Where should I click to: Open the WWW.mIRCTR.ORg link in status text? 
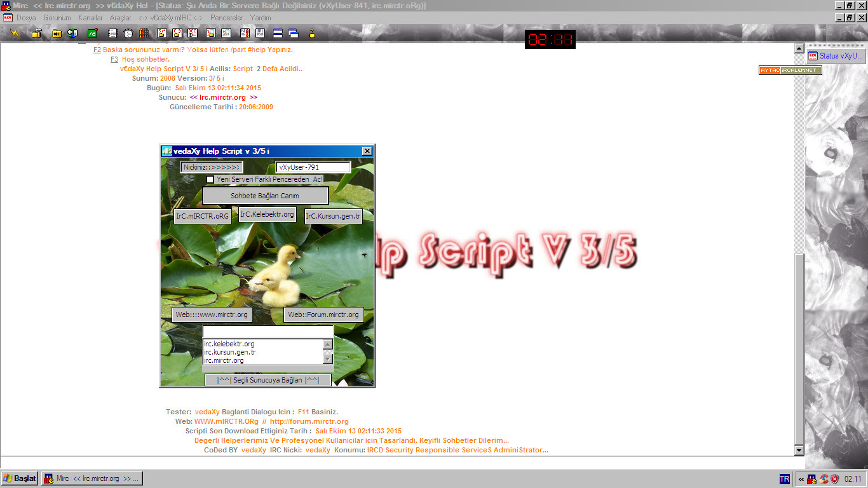tap(226, 421)
